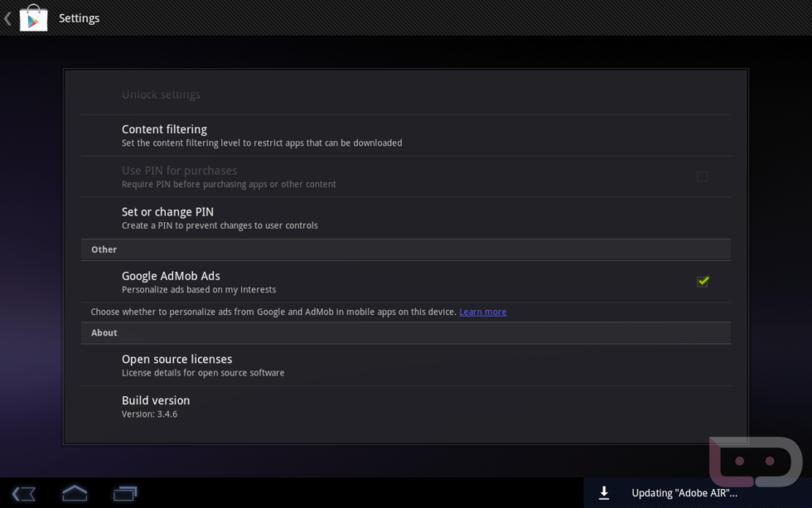This screenshot has width=812, height=508.
Task: Tap the Settings title in action bar
Action: 80,18
